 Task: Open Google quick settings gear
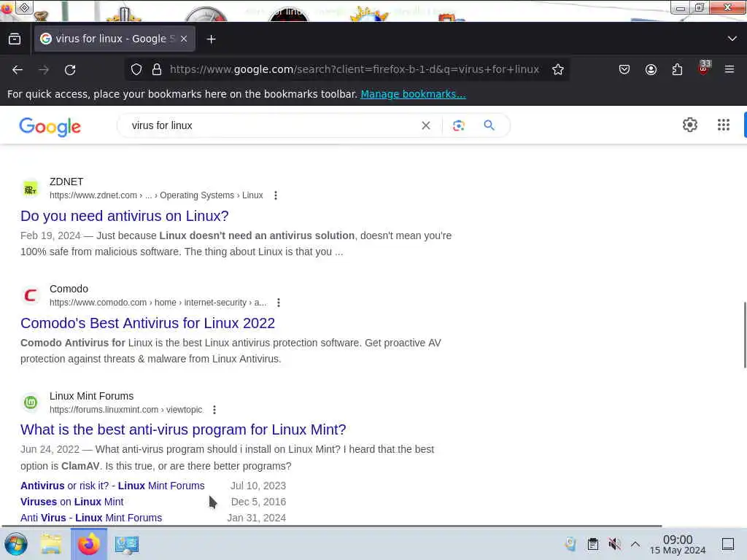tap(690, 125)
